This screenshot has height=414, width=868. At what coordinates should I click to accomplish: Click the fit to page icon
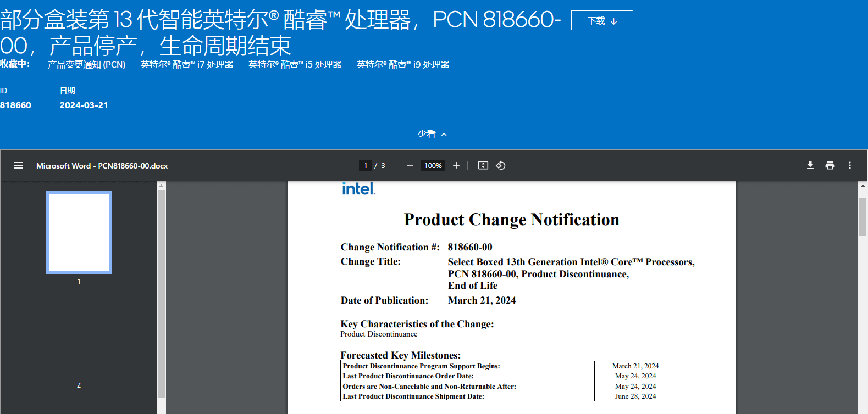tap(483, 165)
